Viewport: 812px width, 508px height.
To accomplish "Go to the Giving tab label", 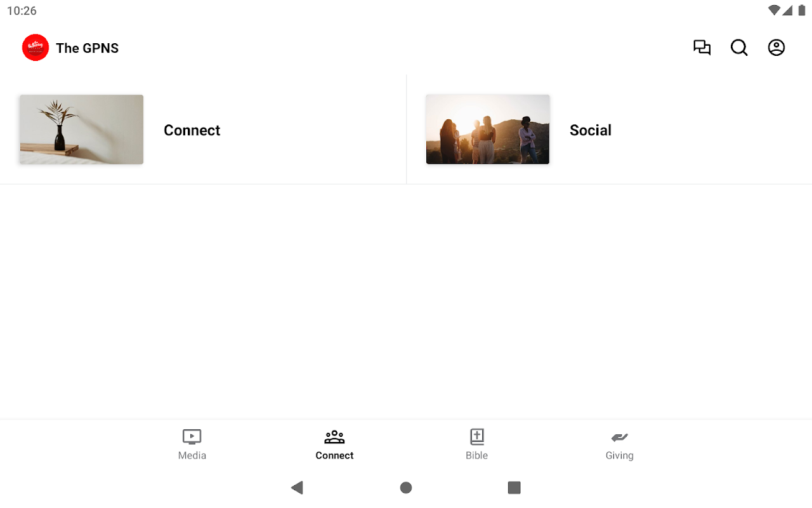I will (620, 455).
